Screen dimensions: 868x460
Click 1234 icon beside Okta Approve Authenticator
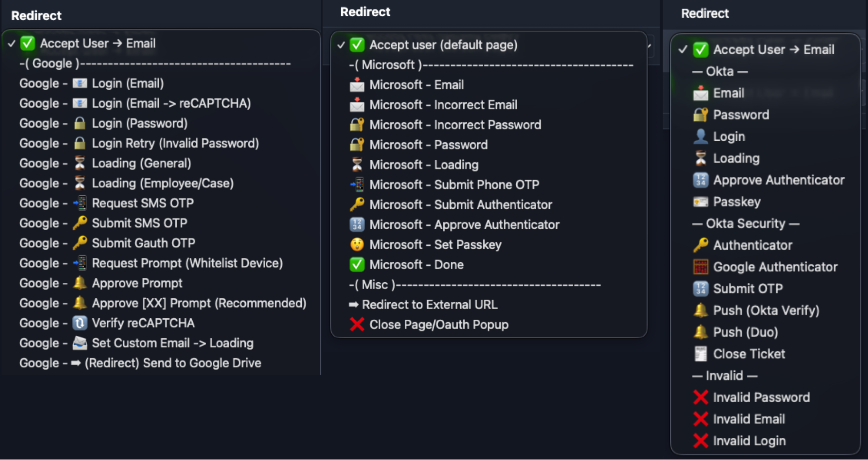pyautogui.click(x=700, y=180)
